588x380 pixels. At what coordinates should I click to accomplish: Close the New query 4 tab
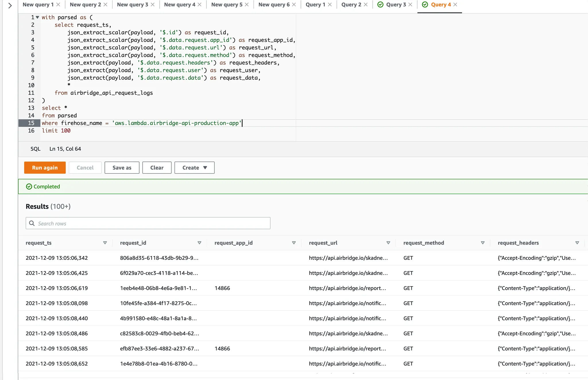click(x=200, y=5)
